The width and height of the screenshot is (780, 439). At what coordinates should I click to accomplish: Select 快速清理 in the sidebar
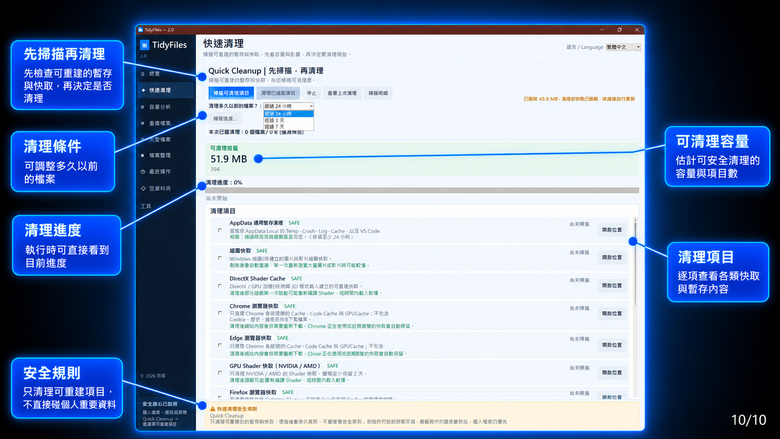(165, 90)
